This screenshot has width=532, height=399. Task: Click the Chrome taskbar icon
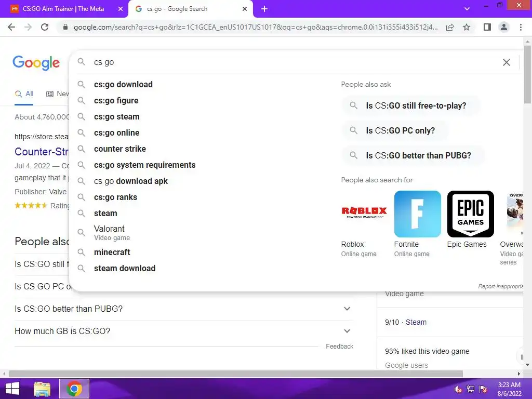click(74, 389)
